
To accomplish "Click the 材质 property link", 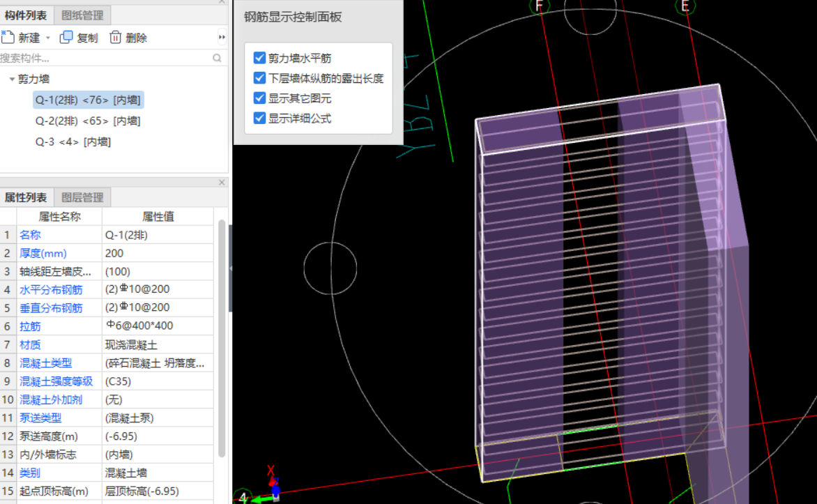I will tap(30, 344).
